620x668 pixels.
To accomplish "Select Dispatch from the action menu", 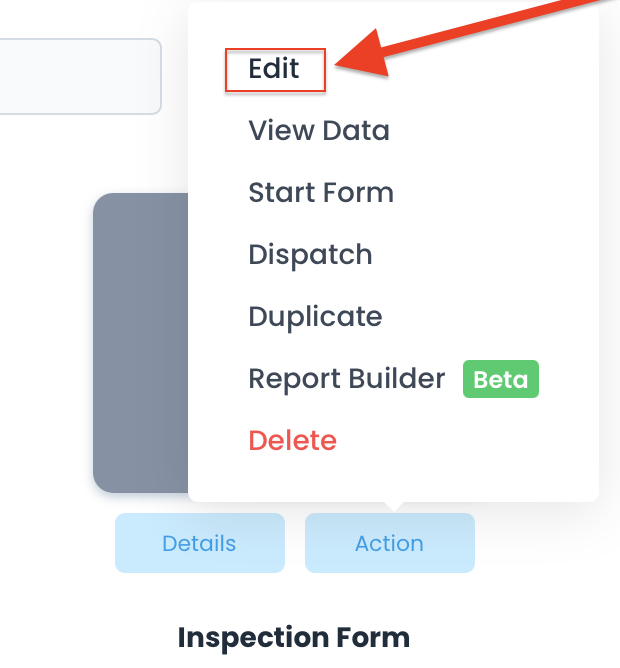I will pyautogui.click(x=310, y=255).
